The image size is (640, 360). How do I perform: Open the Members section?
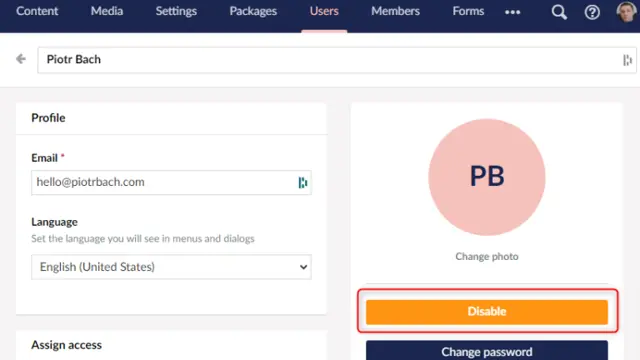coord(396,11)
